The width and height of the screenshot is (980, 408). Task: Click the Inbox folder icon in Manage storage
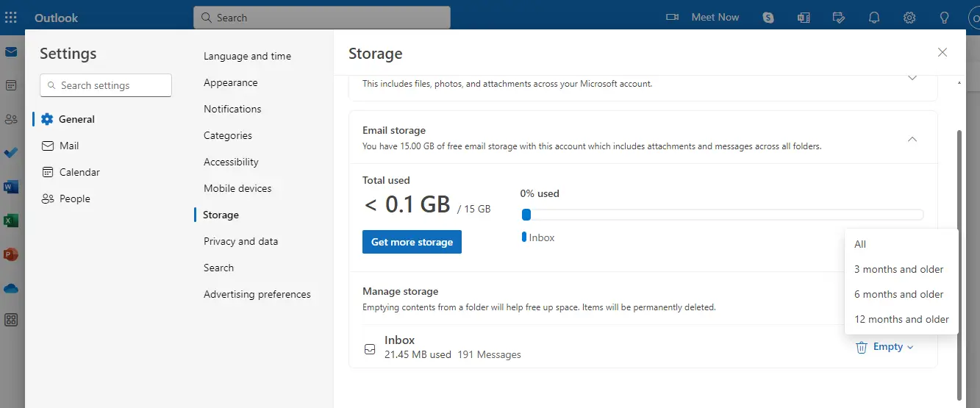(x=371, y=349)
